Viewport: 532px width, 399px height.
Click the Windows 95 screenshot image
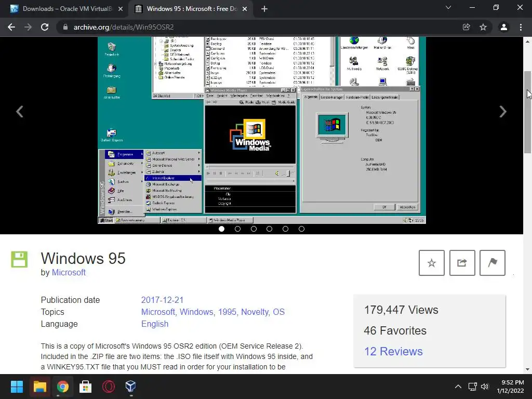(262, 130)
